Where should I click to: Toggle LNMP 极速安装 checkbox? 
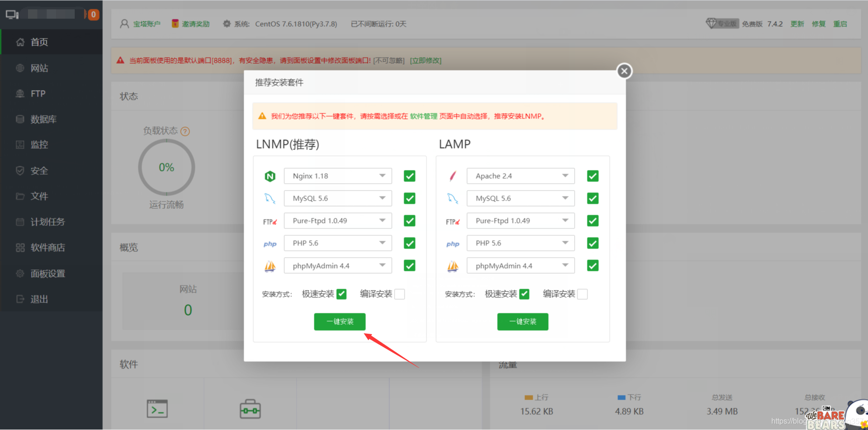[x=341, y=294]
